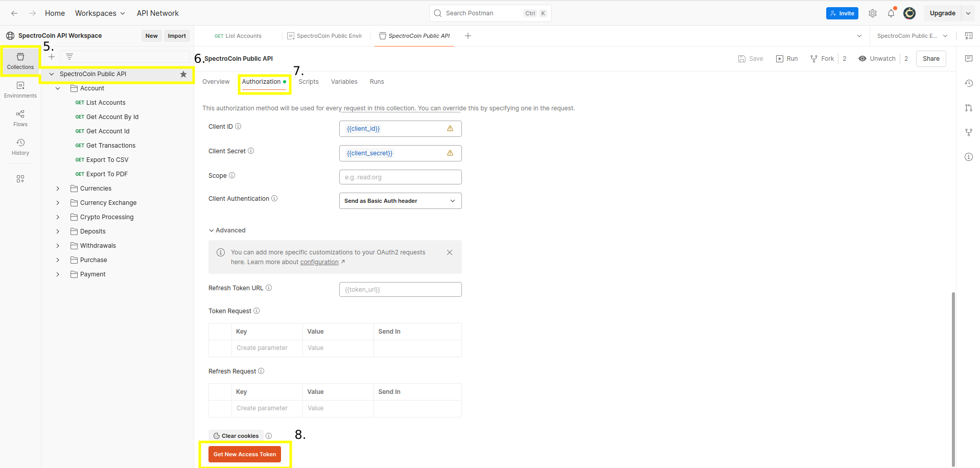Image resolution: width=980 pixels, height=468 pixels.
Task: Open the user avatar menu
Action: tap(909, 13)
